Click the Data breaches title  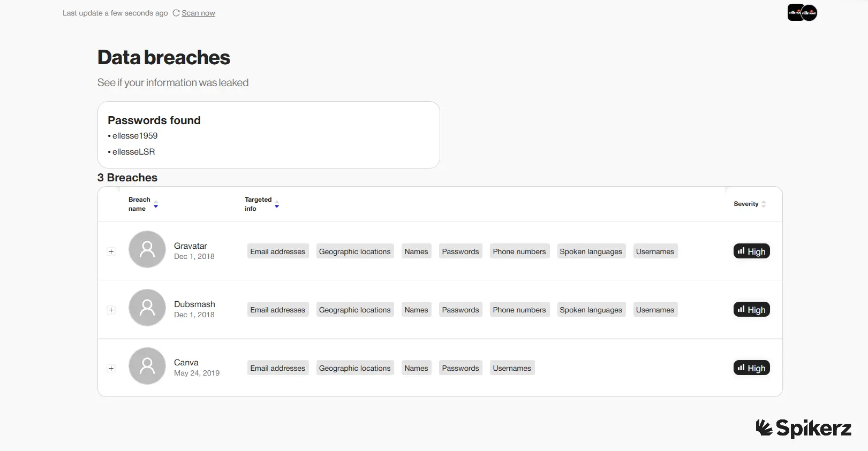pyautogui.click(x=164, y=57)
